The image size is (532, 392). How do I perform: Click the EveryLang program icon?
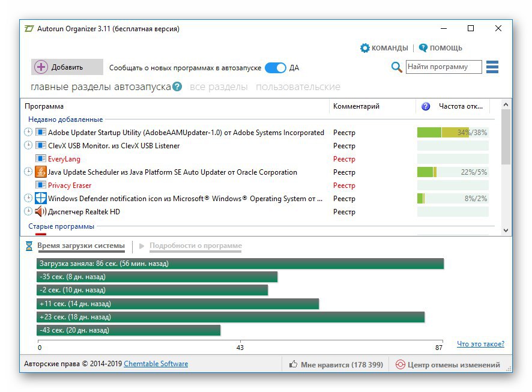coord(41,158)
